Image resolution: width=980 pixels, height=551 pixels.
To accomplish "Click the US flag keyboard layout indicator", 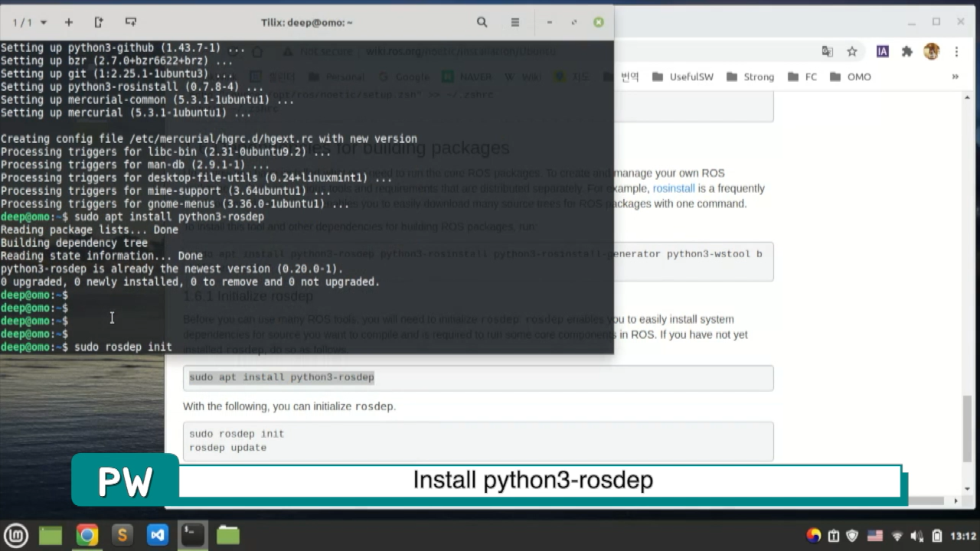I will click(875, 536).
